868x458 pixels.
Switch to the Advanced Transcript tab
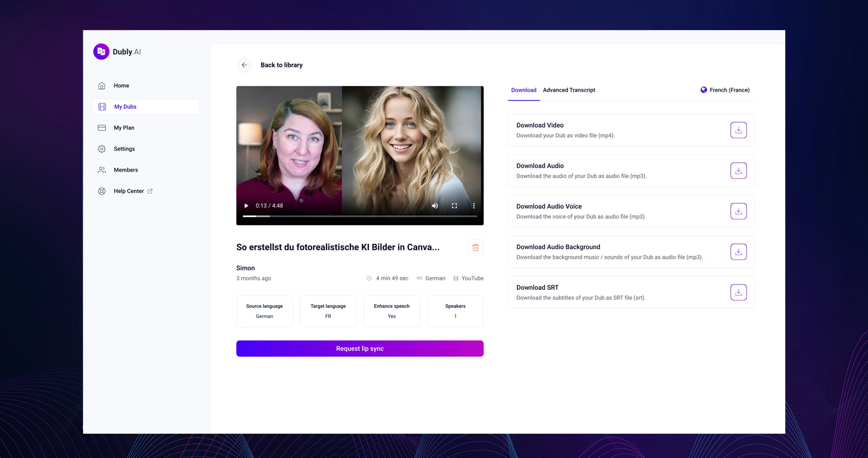click(569, 90)
